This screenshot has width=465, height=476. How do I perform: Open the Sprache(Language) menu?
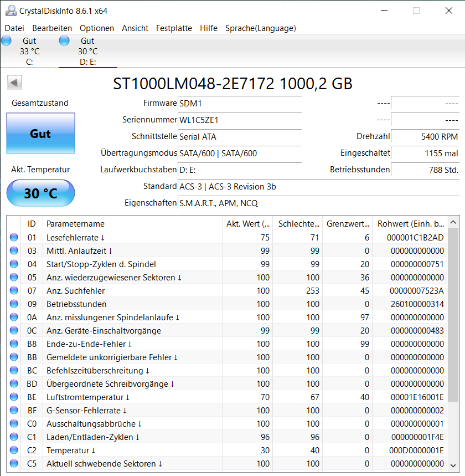260,28
